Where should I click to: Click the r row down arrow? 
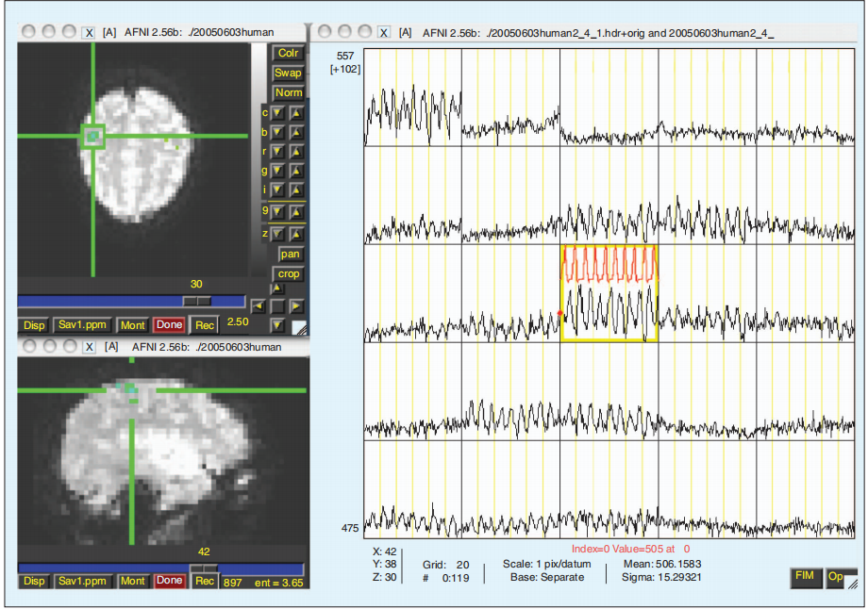[x=278, y=152]
